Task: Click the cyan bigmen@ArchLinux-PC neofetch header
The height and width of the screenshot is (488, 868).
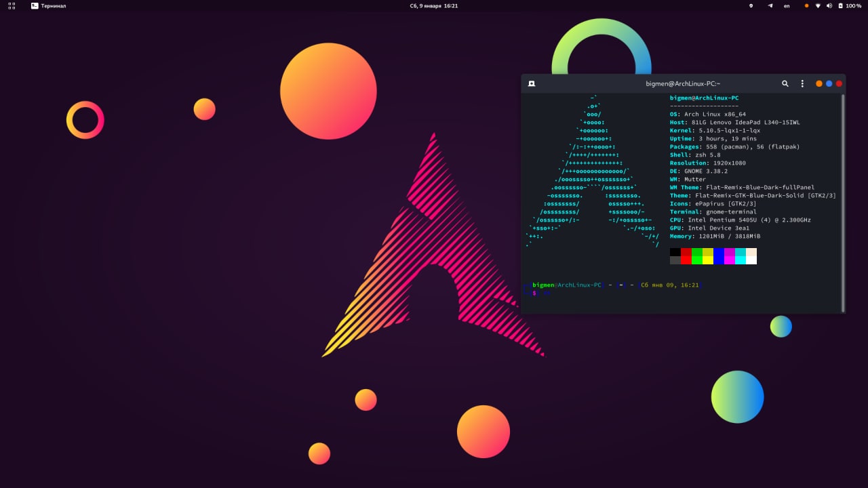Action: 704,98
